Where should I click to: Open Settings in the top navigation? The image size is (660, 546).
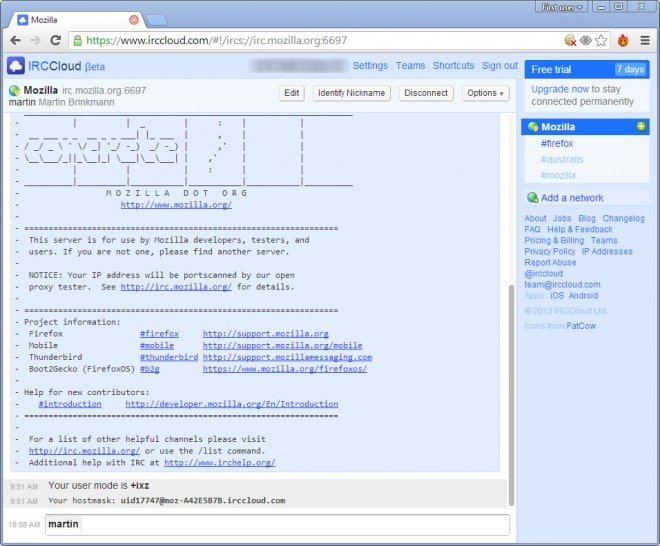click(x=370, y=66)
